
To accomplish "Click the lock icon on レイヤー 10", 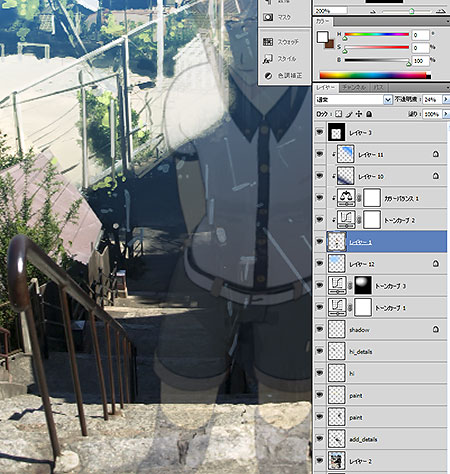I will click(436, 176).
